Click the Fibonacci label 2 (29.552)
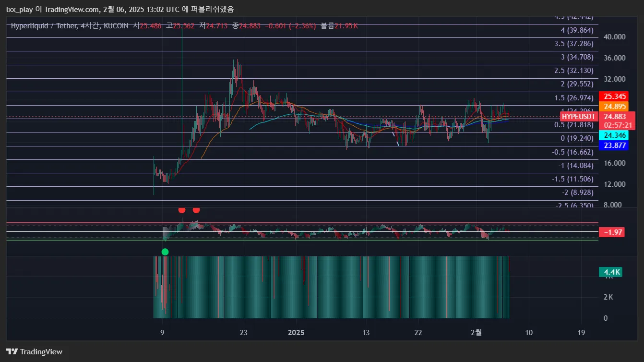This screenshot has width=644, height=362. 577,84
